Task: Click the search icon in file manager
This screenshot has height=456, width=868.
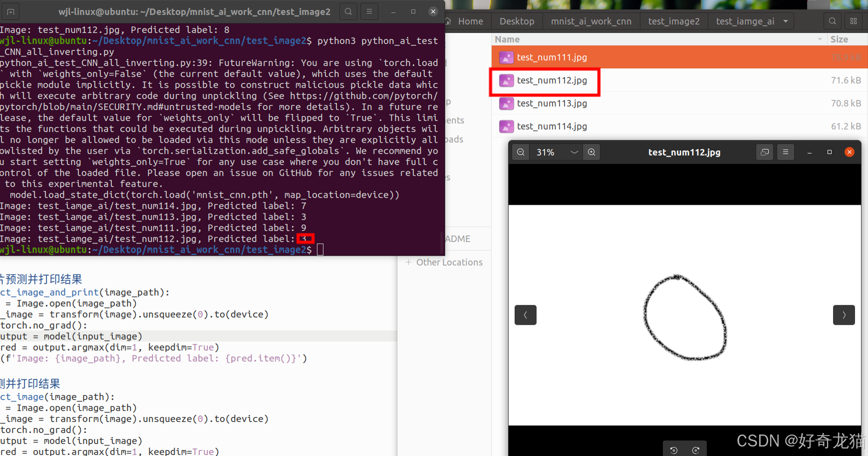Action: [833, 21]
